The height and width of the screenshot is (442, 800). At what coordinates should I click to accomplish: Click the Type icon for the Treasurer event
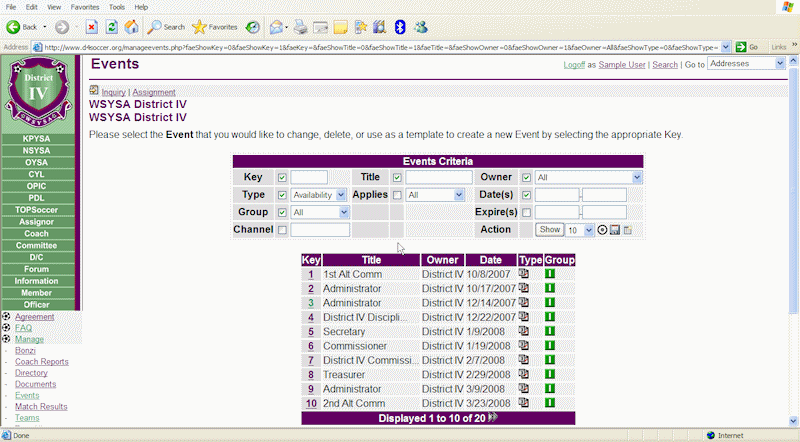[523, 374]
